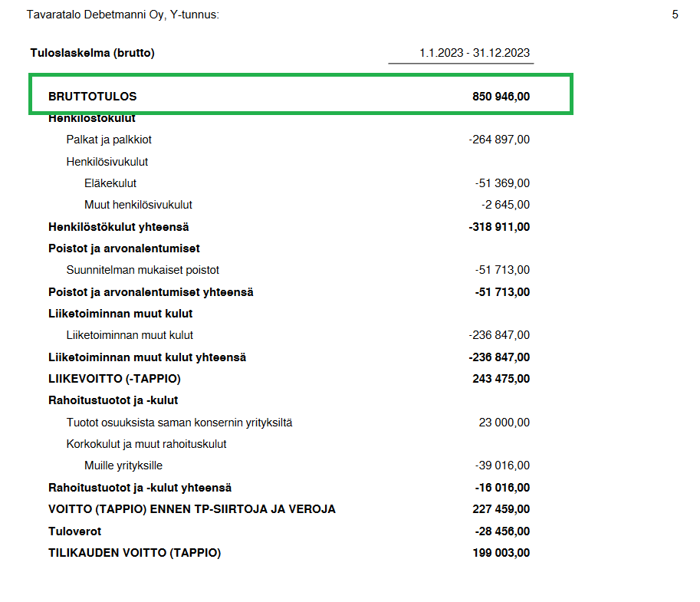The height and width of the screenshot is (602, 700).
Task: Select Tuotot osuuksista saman konsernin yrityksiltä
Action: click(x=179, y=423)
